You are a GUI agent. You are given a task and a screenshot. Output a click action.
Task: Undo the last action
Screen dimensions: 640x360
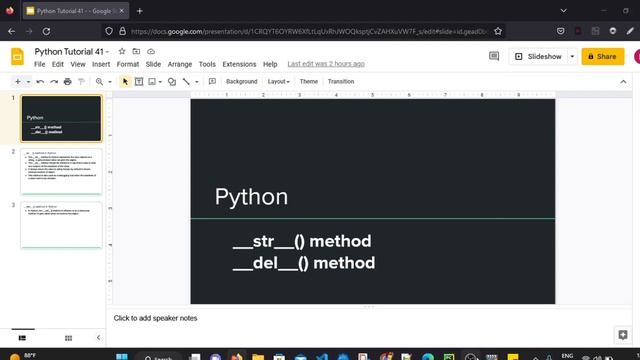(40, 82)
